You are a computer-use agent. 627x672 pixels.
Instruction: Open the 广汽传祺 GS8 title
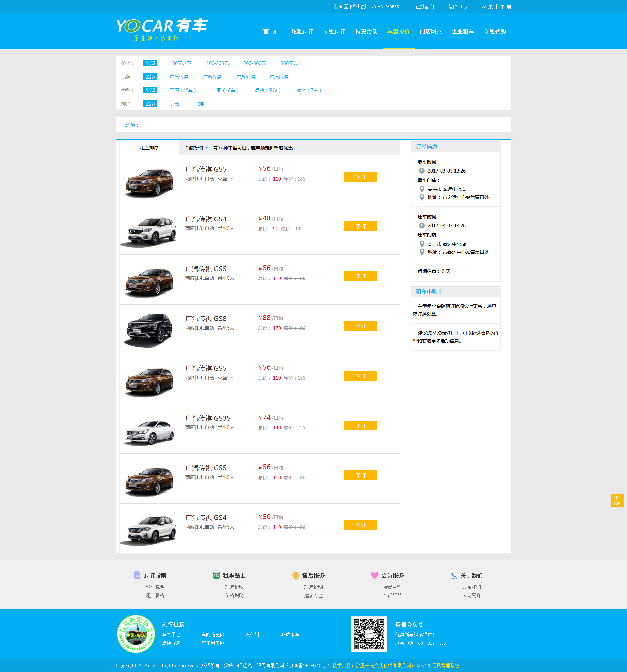coord(206,318)
